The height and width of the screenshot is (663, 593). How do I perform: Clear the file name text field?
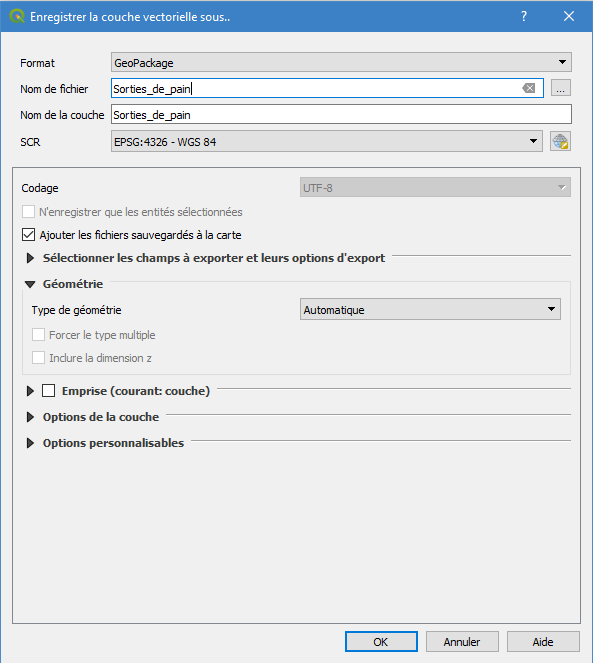pyautogui.click(x=529, y=88)
